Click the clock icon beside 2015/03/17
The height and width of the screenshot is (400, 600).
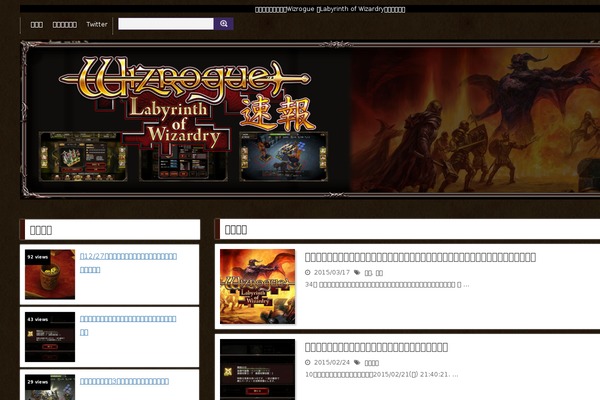pos(308,273)
